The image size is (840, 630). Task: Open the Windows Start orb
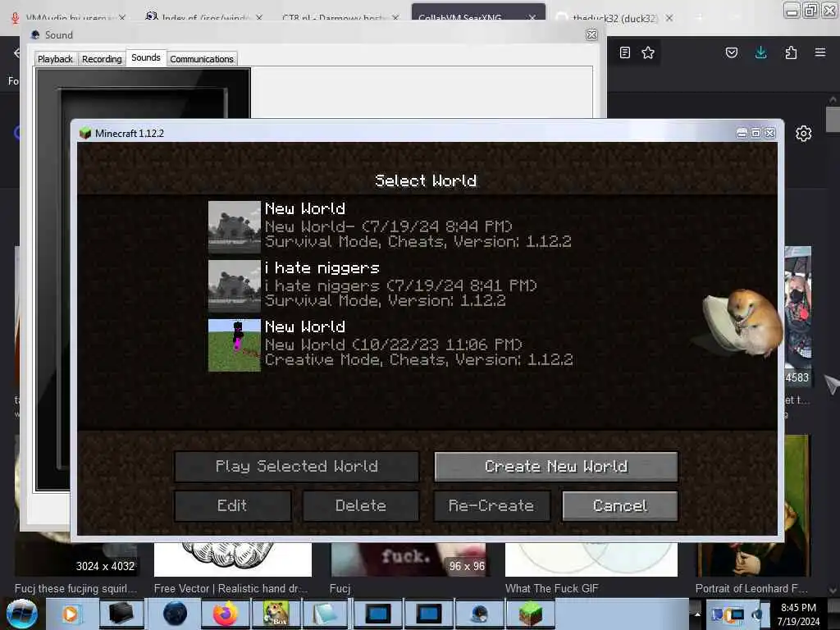tap(21, 614)
